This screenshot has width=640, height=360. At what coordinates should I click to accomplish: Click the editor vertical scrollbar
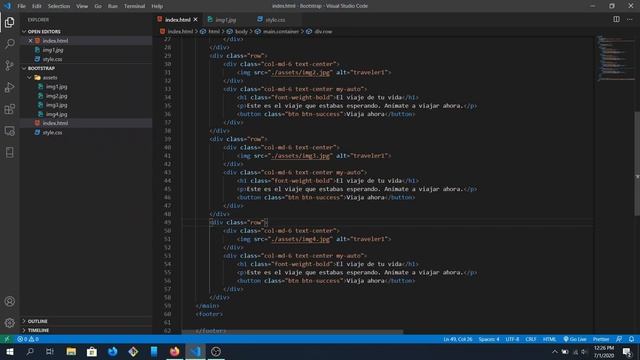point(637,163)
